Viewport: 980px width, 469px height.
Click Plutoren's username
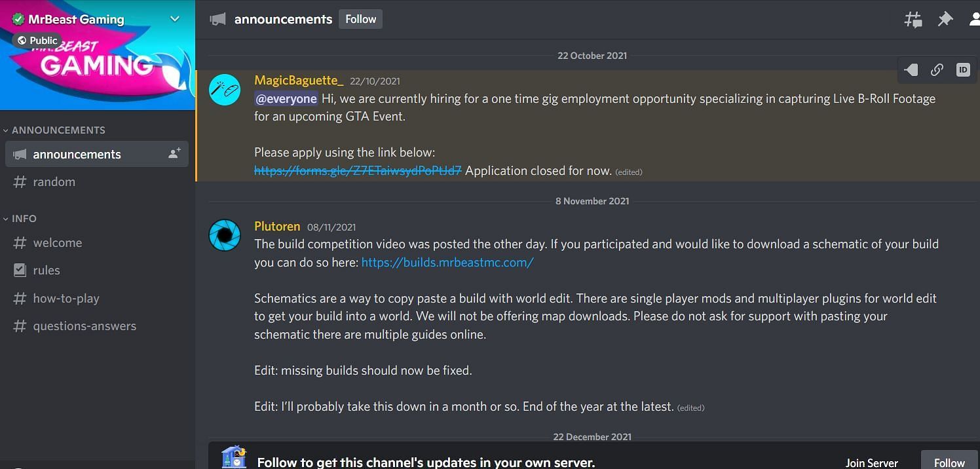point(277,226)
